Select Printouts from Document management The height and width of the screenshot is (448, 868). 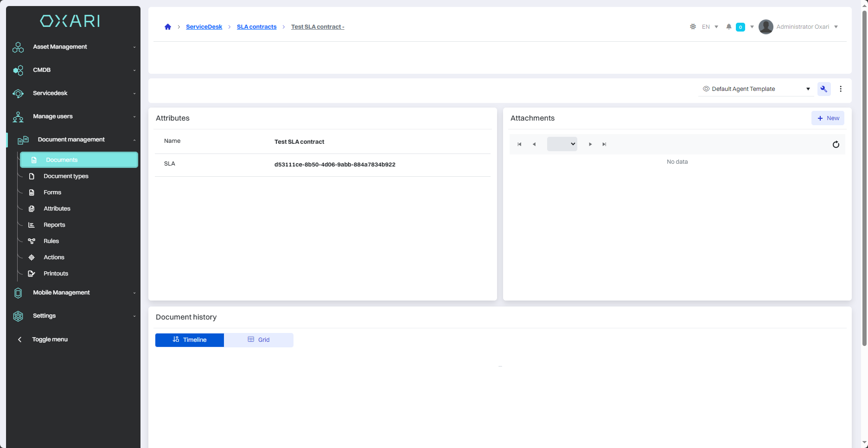click(x=56, y=274)
